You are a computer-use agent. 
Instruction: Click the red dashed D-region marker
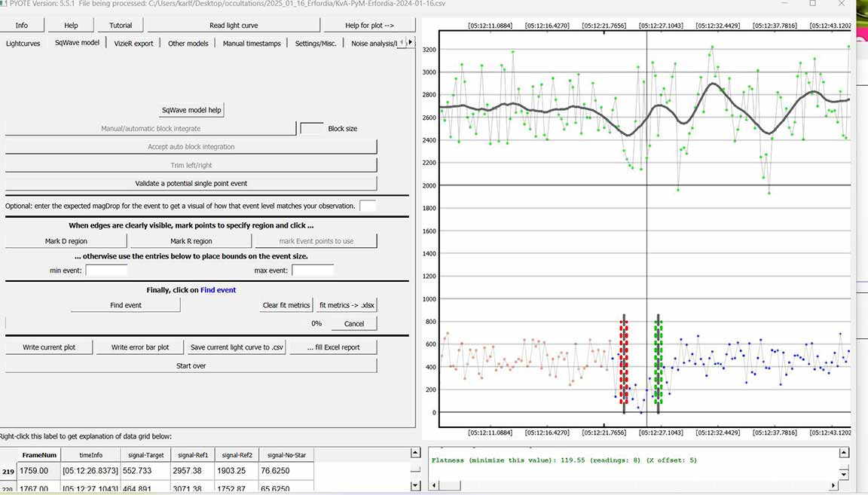pyautogui.click(x=624, y=364)
